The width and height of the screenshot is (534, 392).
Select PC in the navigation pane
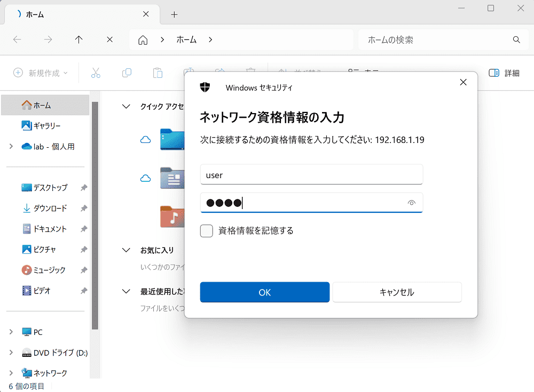32,332
